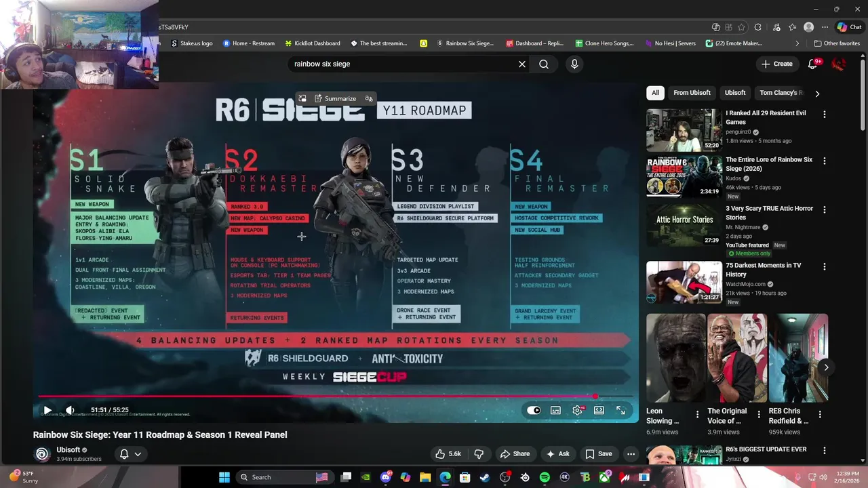Open Edge profile avatar

tap(808, 27)
